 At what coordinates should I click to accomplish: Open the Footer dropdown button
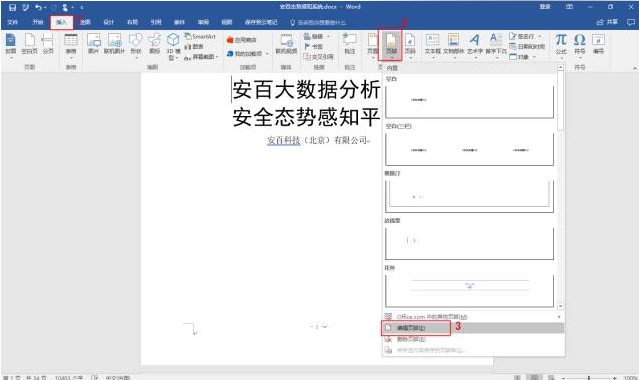390,44
